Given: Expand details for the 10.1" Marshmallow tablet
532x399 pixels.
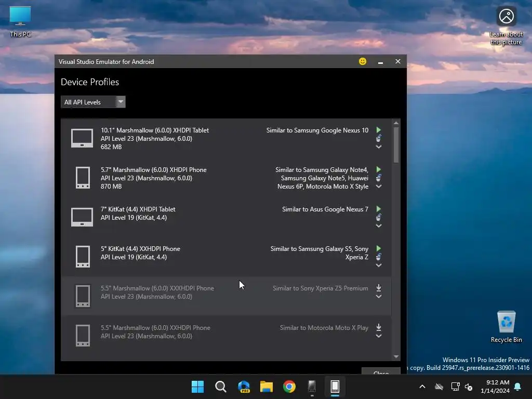Looking at the screenshot, I should tap(379, 147).
